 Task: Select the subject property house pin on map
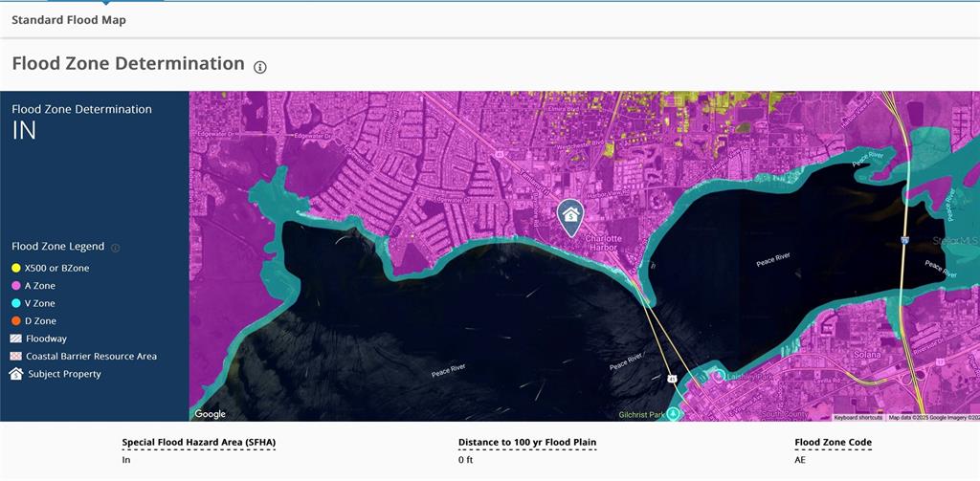(570, 216)
